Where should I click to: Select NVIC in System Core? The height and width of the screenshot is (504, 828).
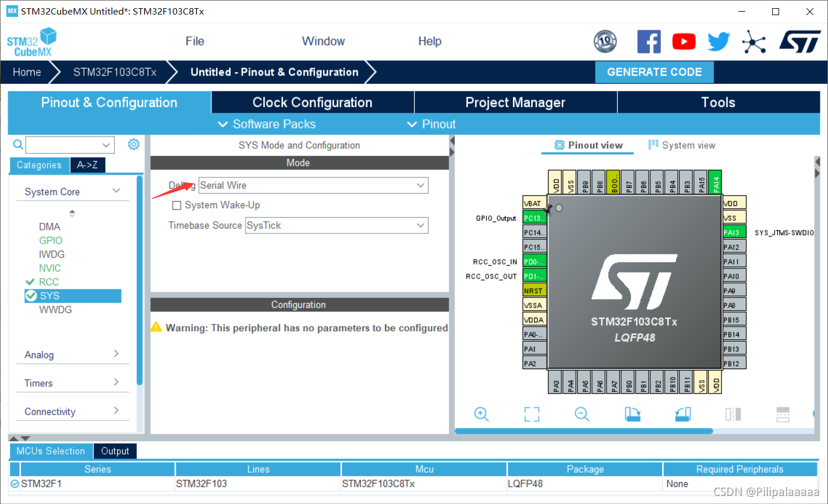click(50, 268)
